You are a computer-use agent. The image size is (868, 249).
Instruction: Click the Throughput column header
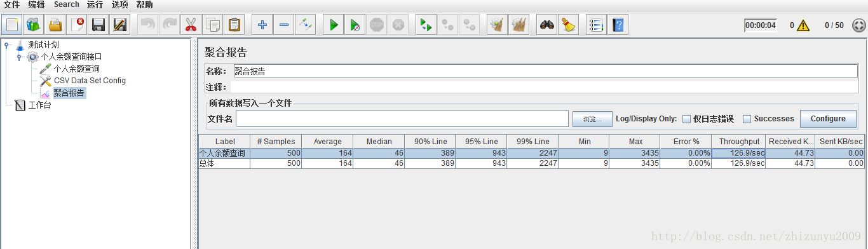pos(739,141)
